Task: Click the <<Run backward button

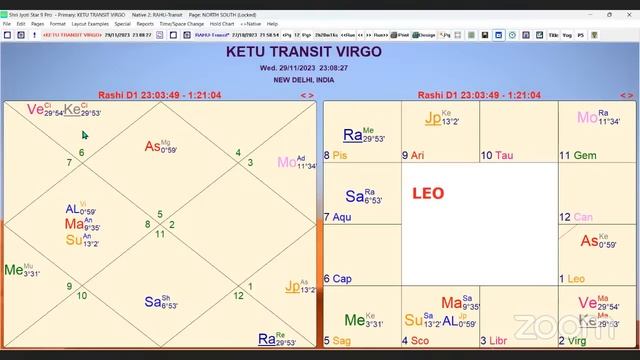Action: point(348,35)
